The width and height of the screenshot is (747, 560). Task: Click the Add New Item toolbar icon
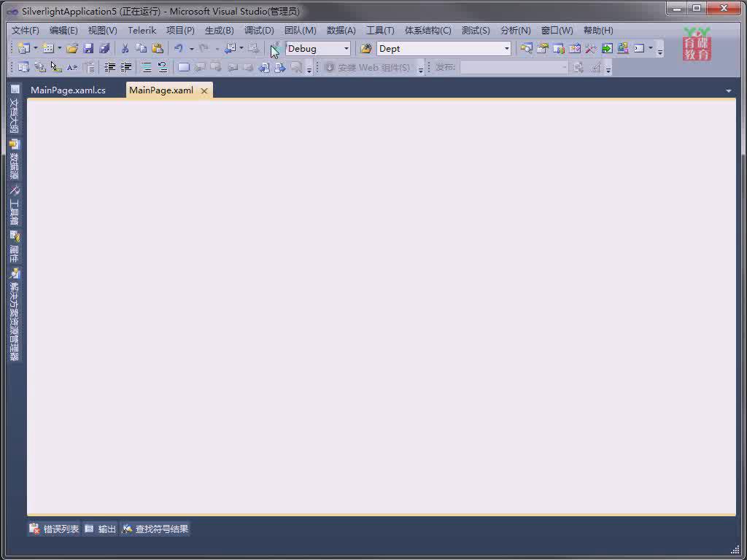pos(47,48)
